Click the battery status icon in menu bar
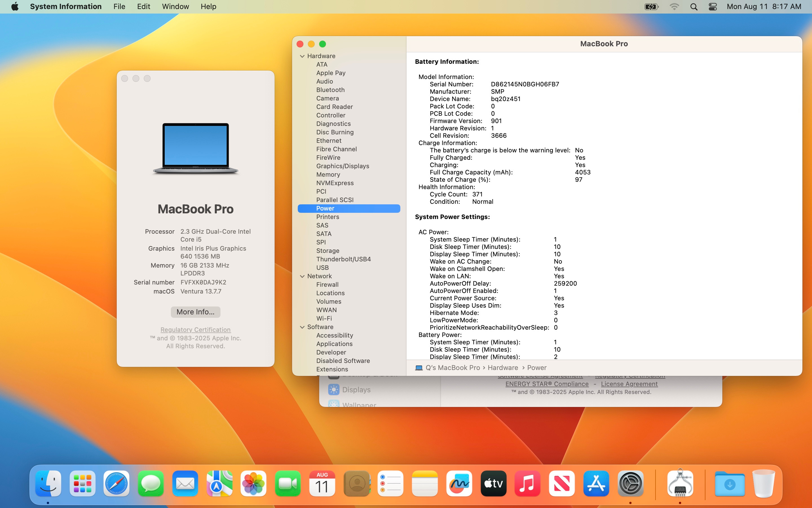Viewport: 812px width, 508px height. [x=652, y=7]
